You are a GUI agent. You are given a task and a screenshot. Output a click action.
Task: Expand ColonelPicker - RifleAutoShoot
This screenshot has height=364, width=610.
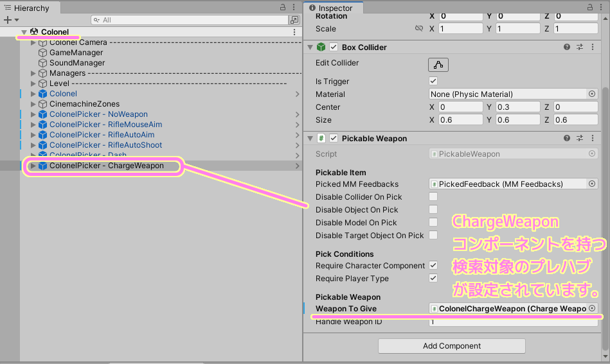(33, 145)
